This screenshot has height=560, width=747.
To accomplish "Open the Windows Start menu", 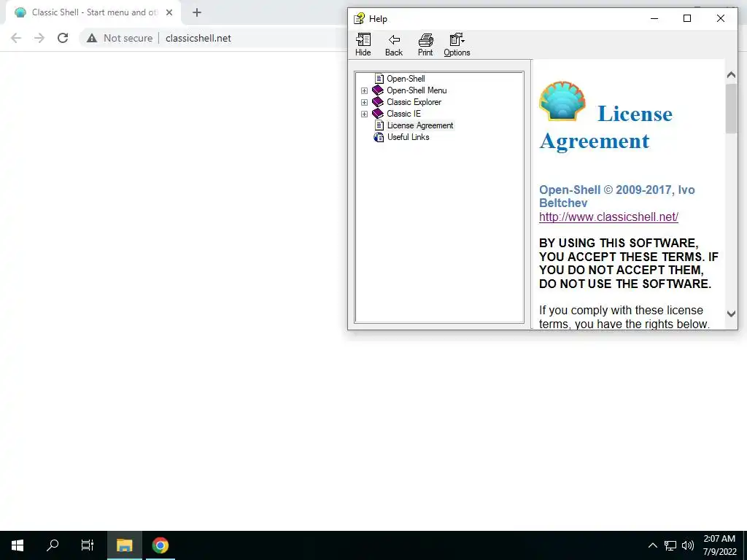I will (x=18, y=545).
